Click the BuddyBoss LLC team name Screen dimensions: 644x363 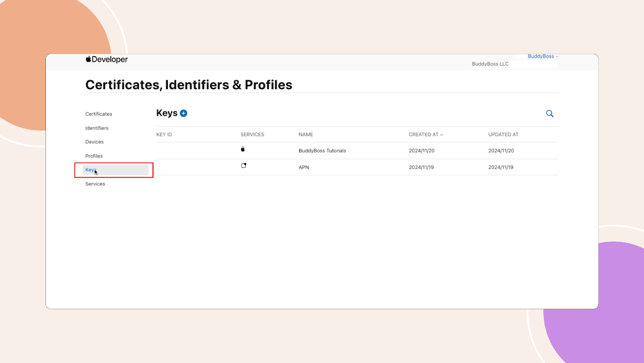490,64
